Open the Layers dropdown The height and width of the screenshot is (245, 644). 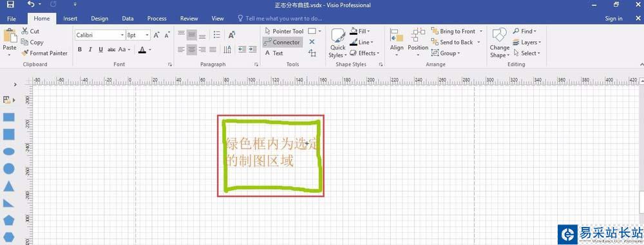[x=527, y=42]
